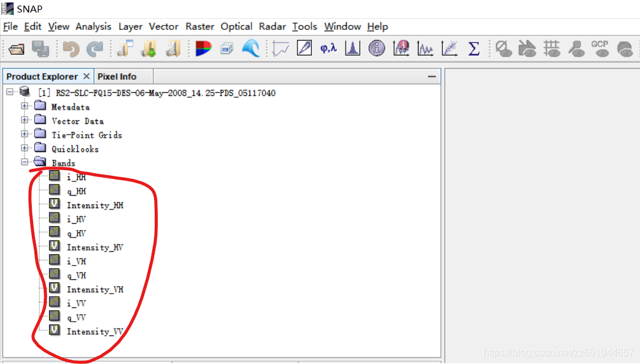Select the Intensity_VV virtual band
Image resolution: width=640 pixels, height=364 pixels.
pyautogui.click(x=95, y=332)
